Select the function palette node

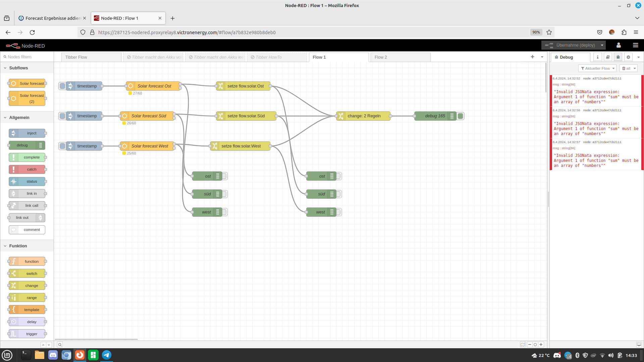[27, 261]
